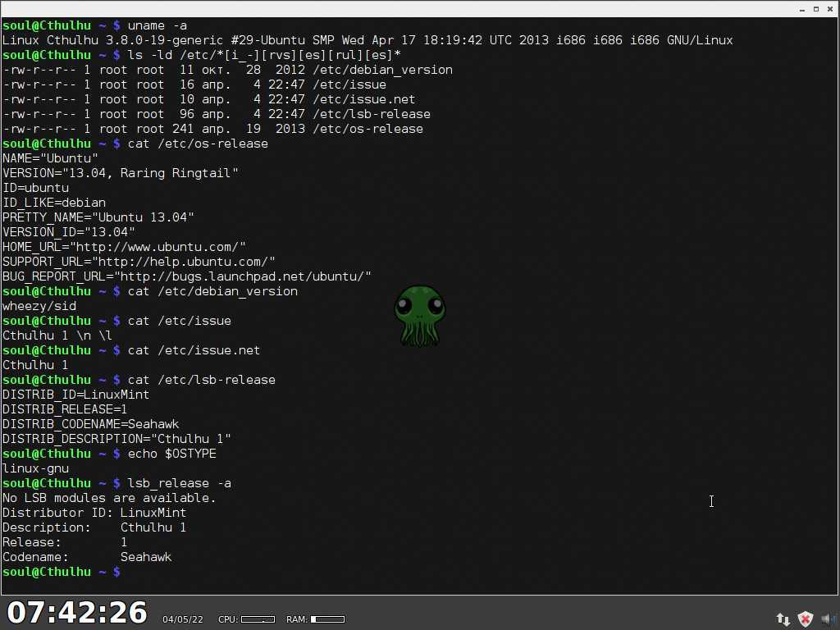
Task: Close the terminal window
Action: click(x=830, y=9)
